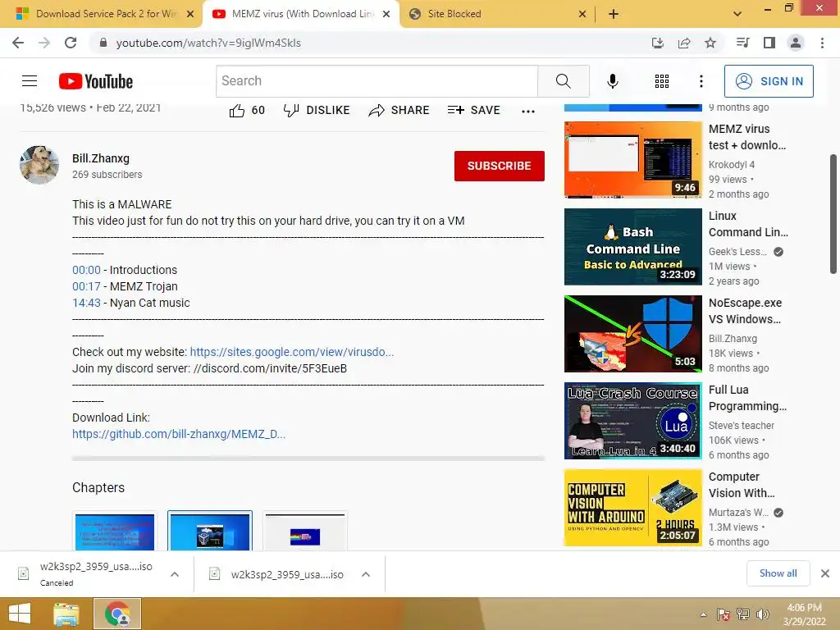The width and height of the screenshot is (840, 630).
Task: Open the github MEMZ download link
Action: [179, 434]
